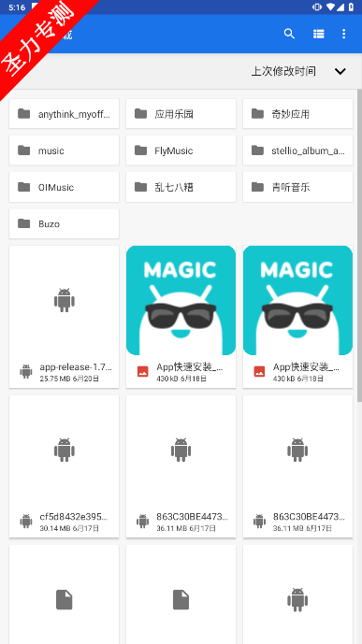Open the 应用乐园 folder
The height and width of the screenshot is (644, 362).
[x=181, y=114]
